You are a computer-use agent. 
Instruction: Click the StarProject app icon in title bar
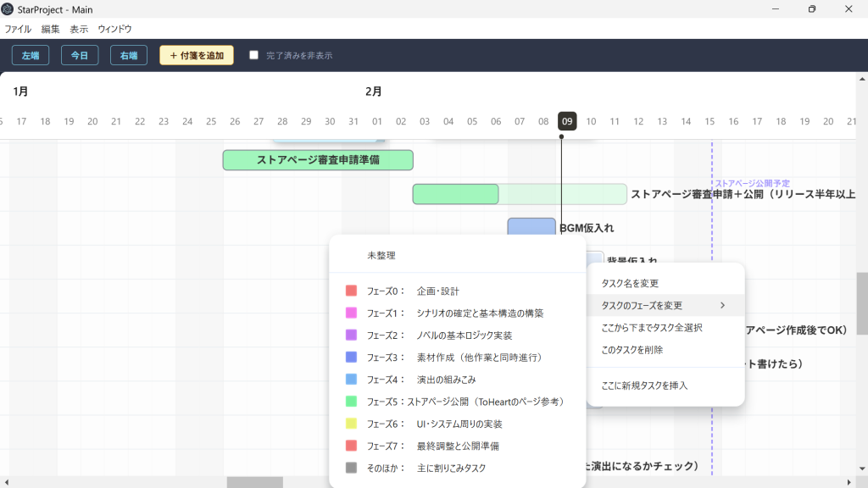[7, 9]
